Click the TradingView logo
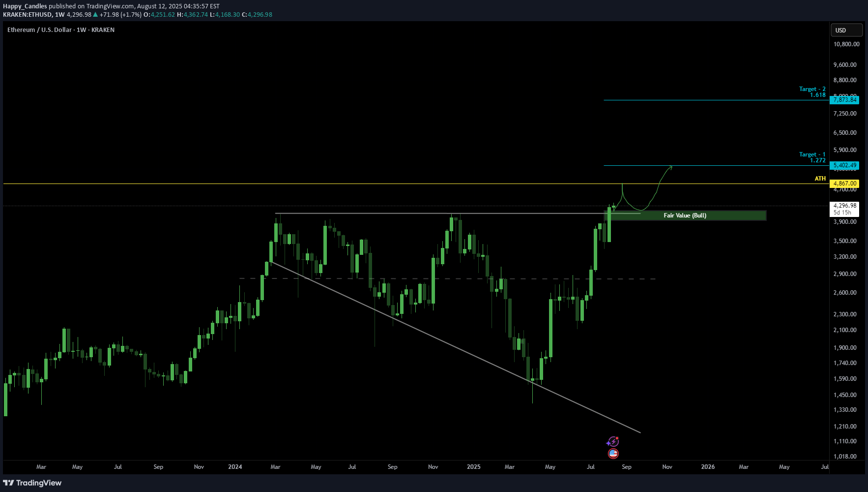Screen dimensions: 868x492 tap(32, 483)
